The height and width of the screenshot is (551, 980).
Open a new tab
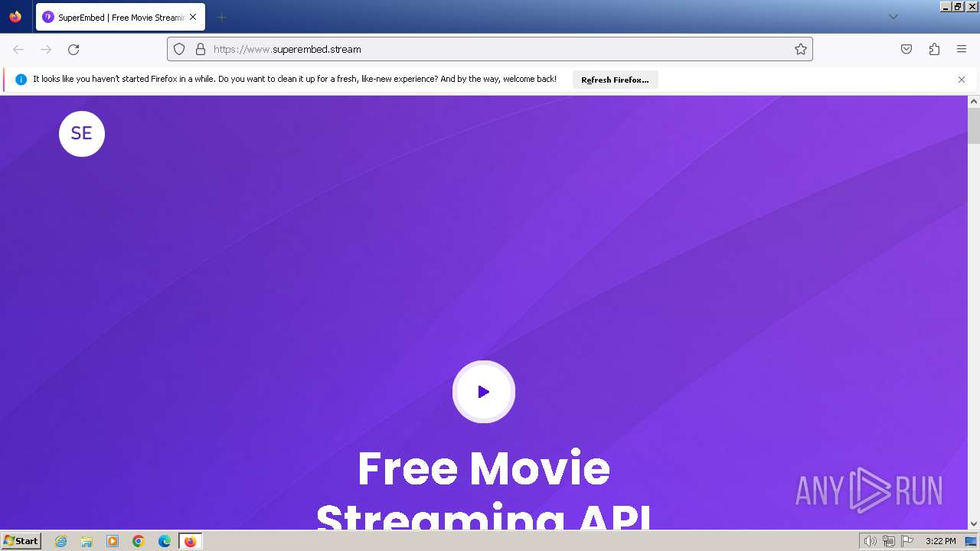221,17
